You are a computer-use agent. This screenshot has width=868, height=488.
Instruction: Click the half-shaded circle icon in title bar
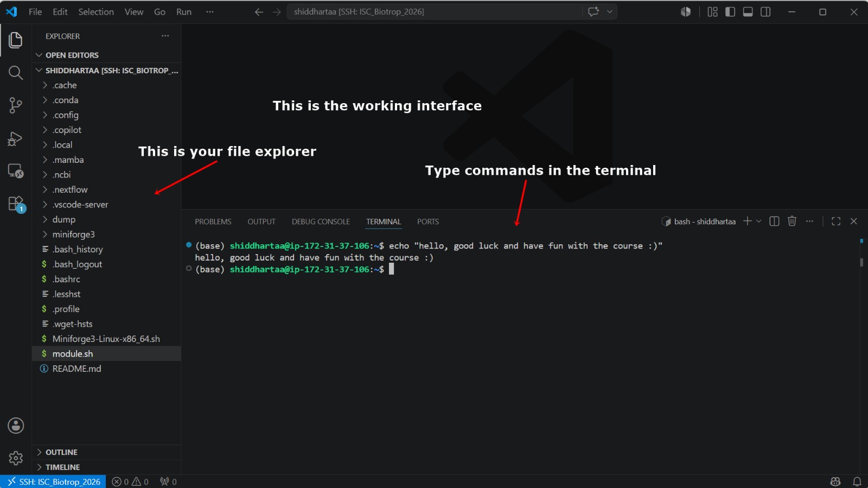click(x=686, y=12)
